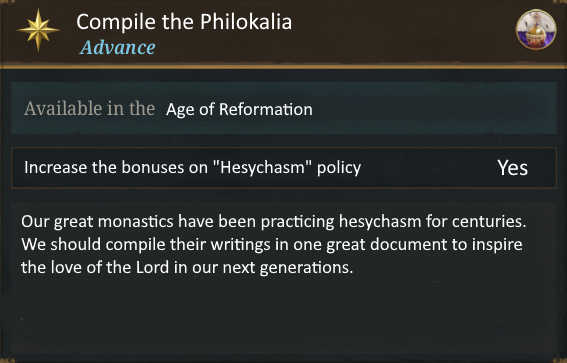Viewport: 567px width, 363px height.
Task: Open the "Age of Reformation" link
Action: tap(239, 109)
